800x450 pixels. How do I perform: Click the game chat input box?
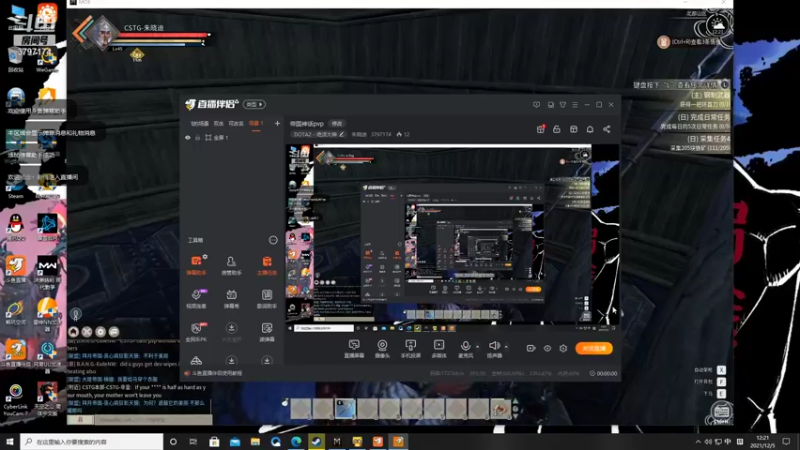pos(153,420)
